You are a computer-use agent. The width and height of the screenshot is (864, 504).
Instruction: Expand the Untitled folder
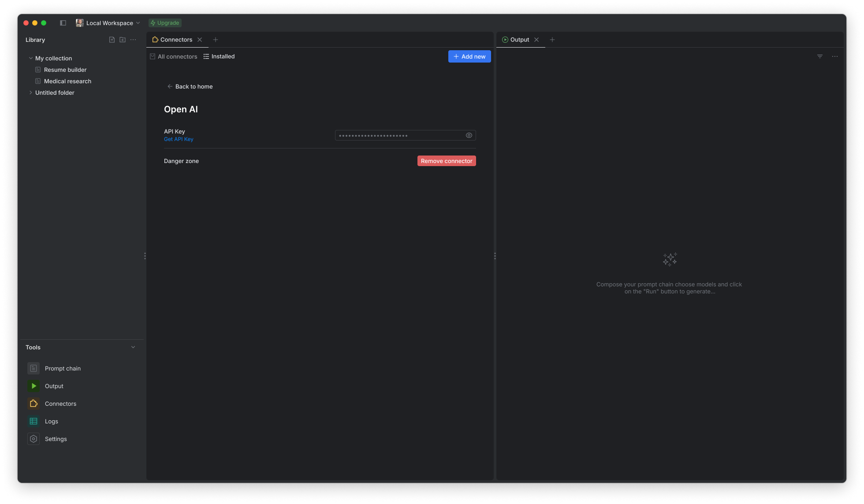tap(30, 93)
